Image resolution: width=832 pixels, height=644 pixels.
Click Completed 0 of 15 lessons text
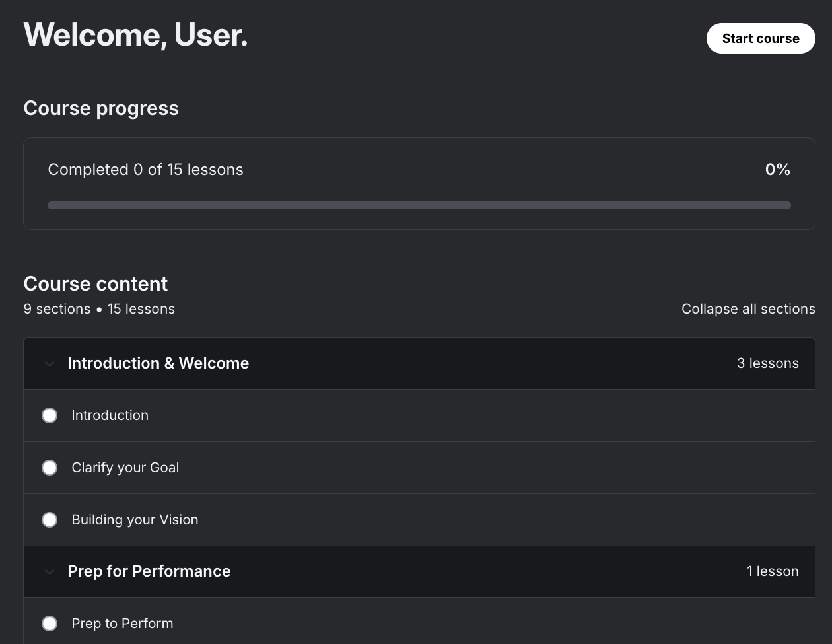(x=146, y=170)
